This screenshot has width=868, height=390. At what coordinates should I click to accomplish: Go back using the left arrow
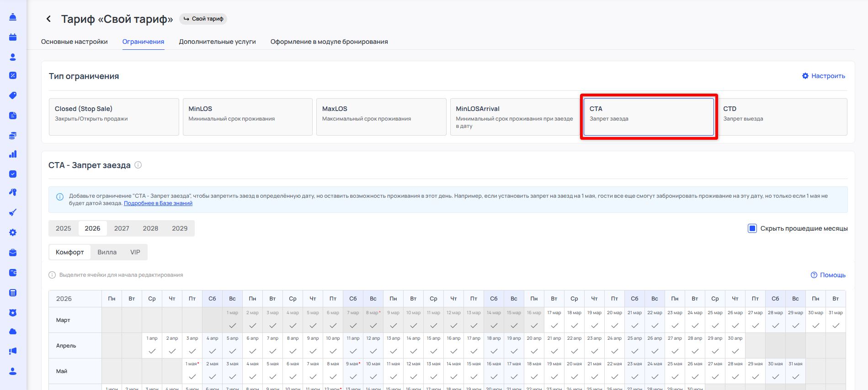coord(48,19)
